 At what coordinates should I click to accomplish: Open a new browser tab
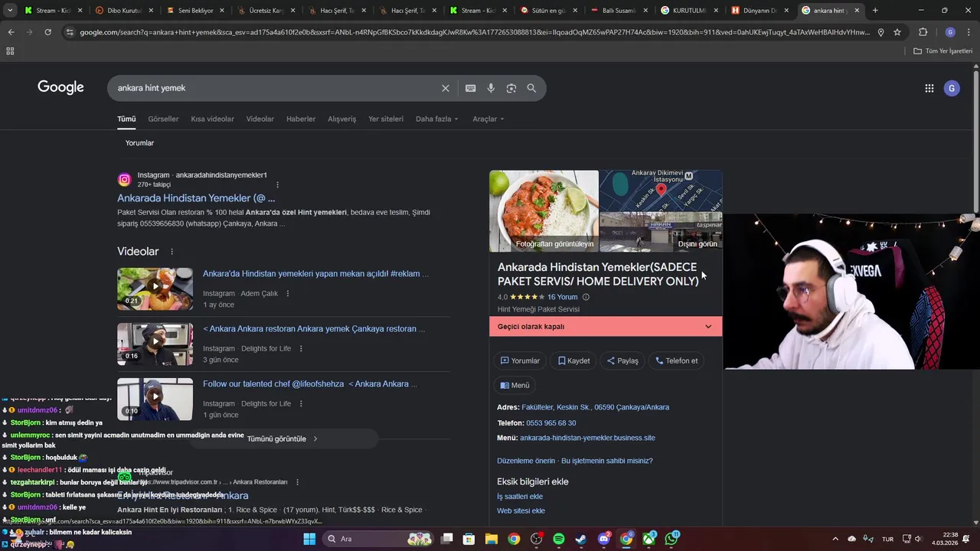pos(875,11)
